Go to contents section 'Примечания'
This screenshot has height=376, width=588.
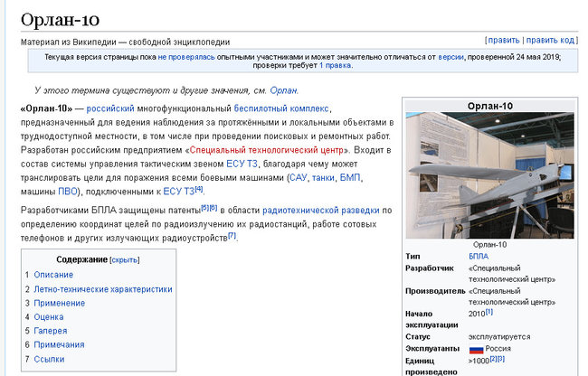pyautogui.click(x=59, y=344)
